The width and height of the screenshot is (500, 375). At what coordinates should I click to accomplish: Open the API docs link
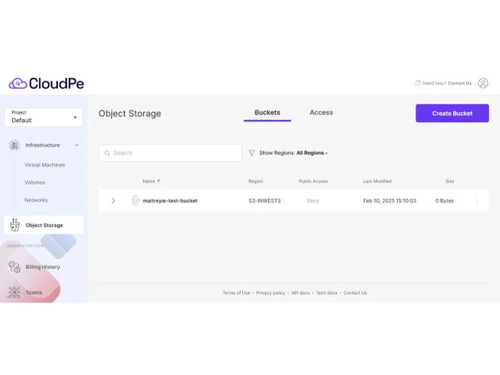coord(300,293)
